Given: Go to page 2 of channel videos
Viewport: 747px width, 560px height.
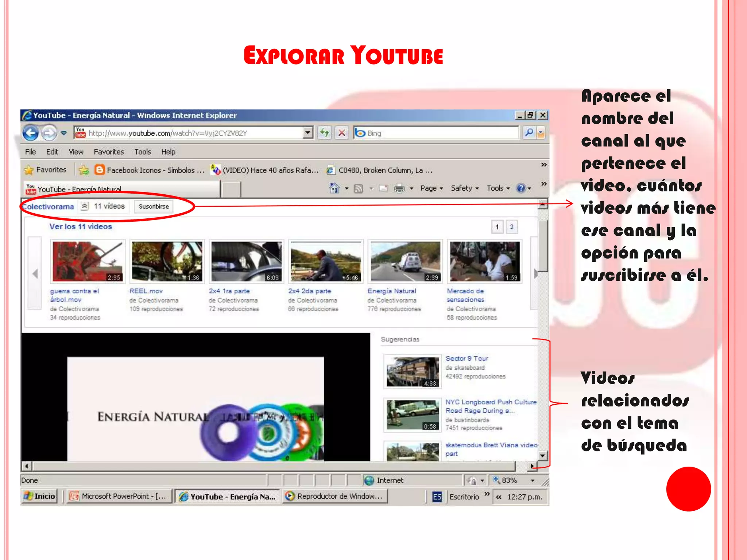Looking at the screenshot, I should (512, 227).
